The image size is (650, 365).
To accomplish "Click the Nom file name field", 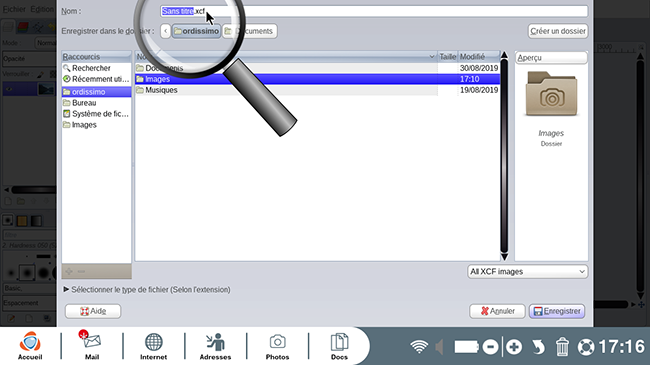I will tap(374, 11).
